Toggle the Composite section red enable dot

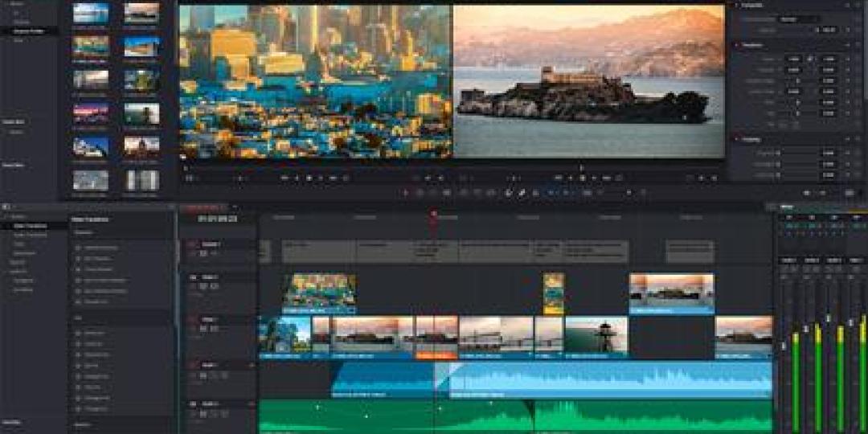pos(736,5)
